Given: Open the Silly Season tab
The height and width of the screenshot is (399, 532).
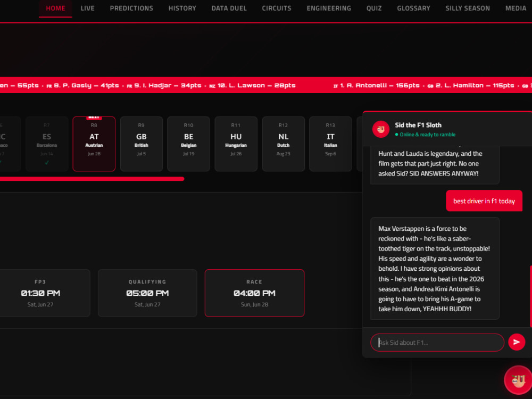Looking at the screenshot, I should pos(468,8).
